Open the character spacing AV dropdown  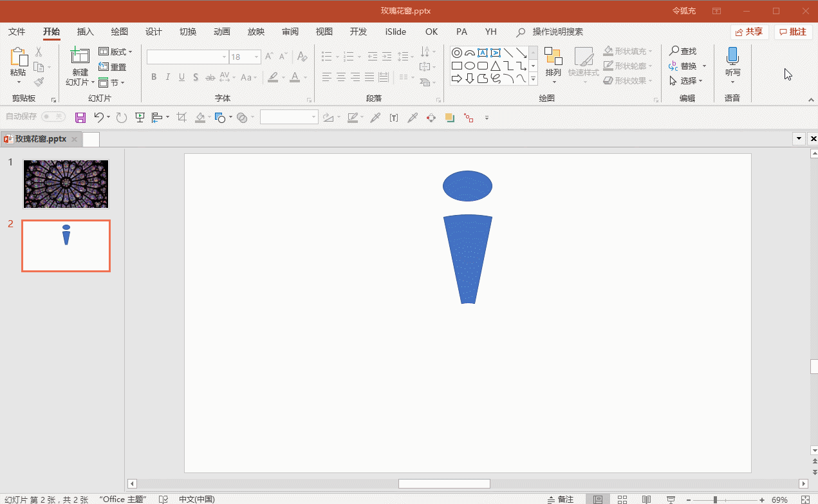227,77
